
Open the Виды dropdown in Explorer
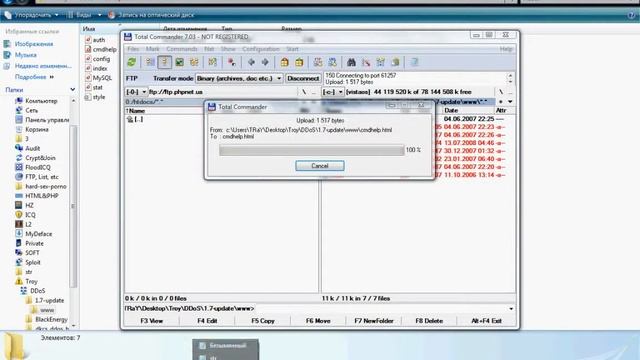84,15
